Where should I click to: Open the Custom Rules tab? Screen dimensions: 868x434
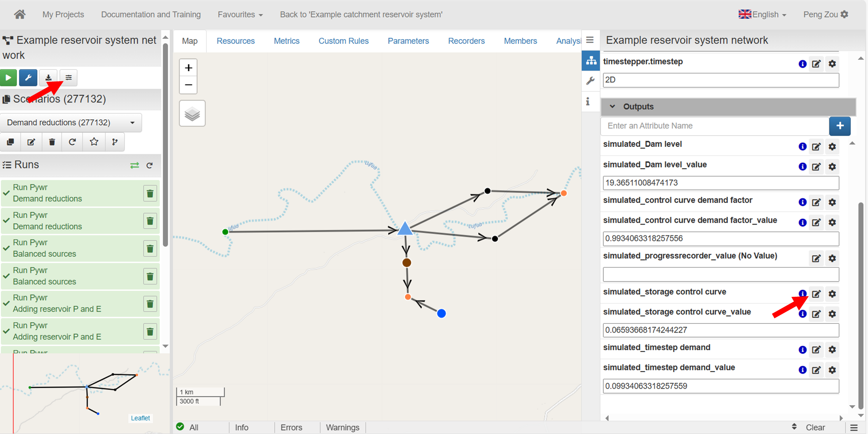point(343,41)
